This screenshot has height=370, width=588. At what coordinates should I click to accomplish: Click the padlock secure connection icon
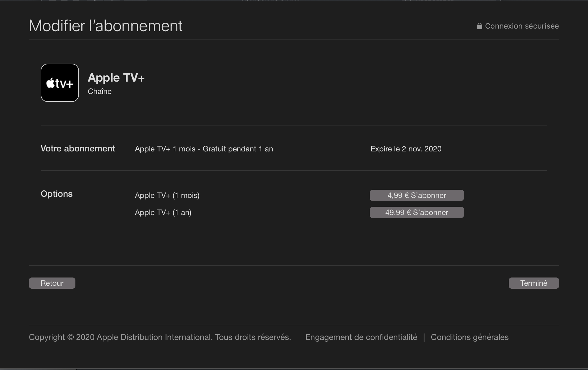479,26
